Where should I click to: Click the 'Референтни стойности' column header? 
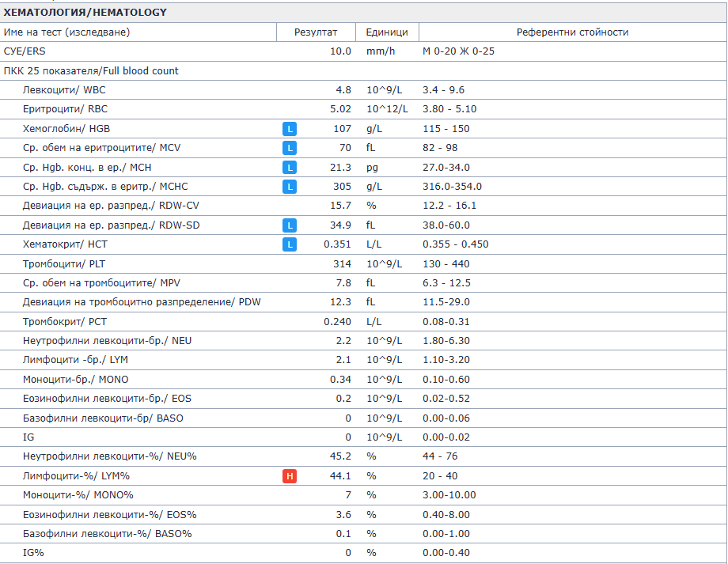572,32
